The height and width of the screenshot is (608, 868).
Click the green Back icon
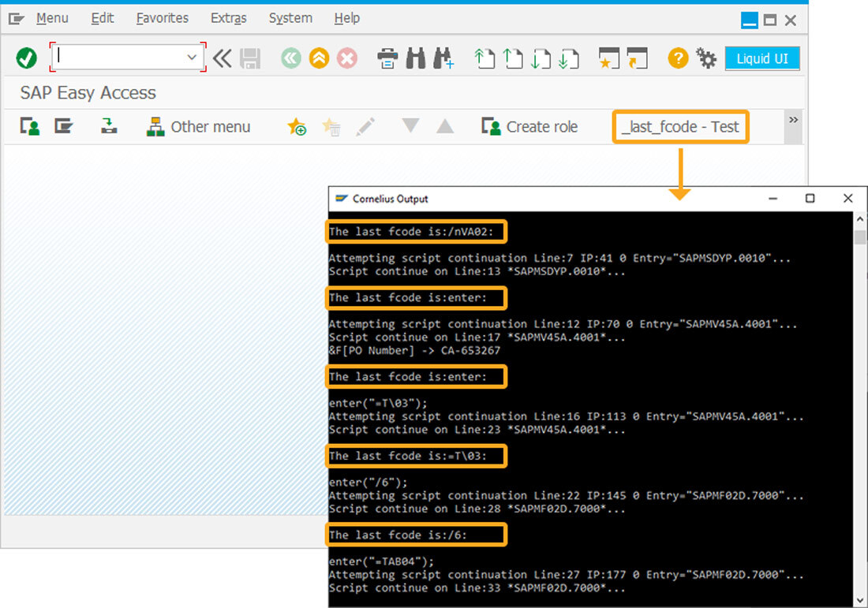pos(291,58)
